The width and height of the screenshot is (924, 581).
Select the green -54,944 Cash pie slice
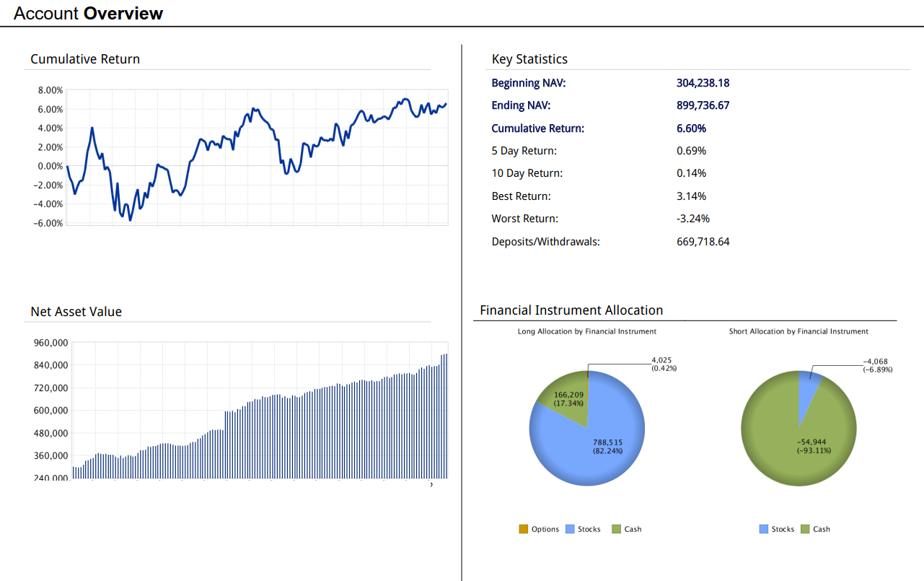coord(786,455)
